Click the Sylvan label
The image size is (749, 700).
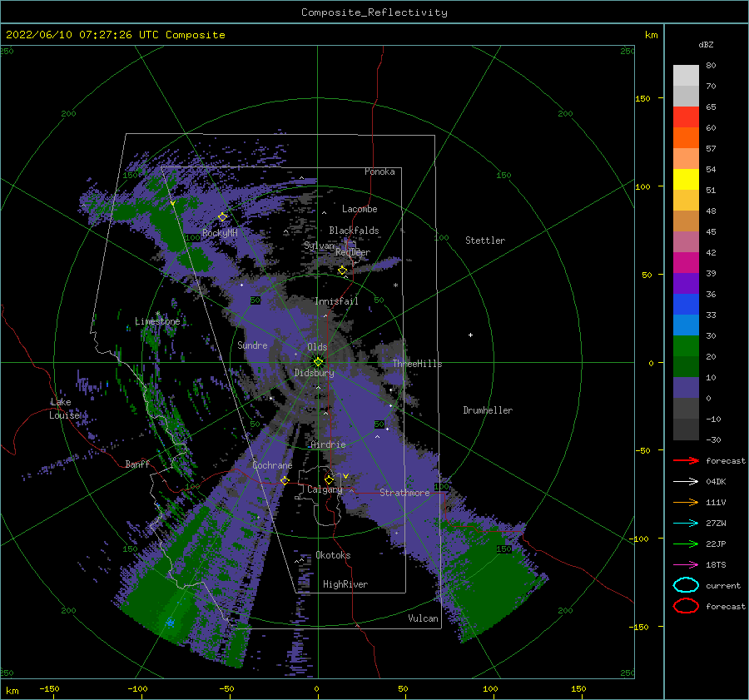pyautogui.click(x=319, y=246)
